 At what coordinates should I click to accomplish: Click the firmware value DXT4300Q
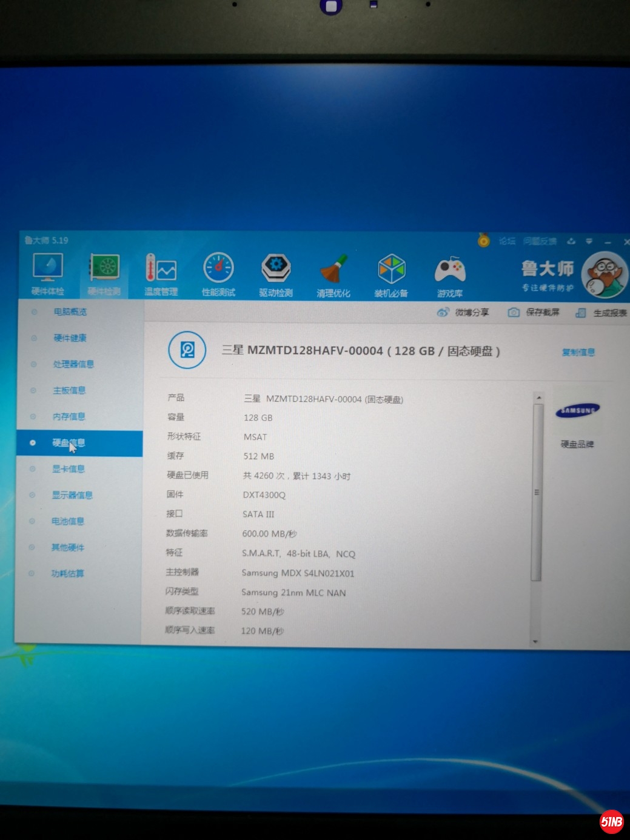coord(264,495)
